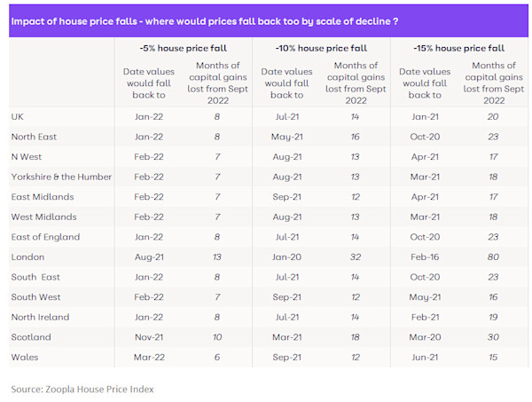Viewport: 532px width, 402px height.
Task: Select Scotland's Nov-21 date cell
Action: 149,337
